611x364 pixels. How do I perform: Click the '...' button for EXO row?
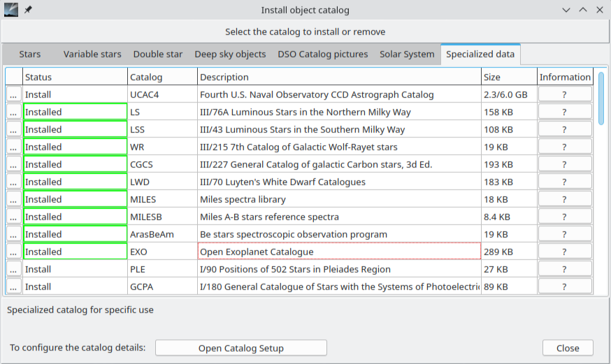(14, 252)
